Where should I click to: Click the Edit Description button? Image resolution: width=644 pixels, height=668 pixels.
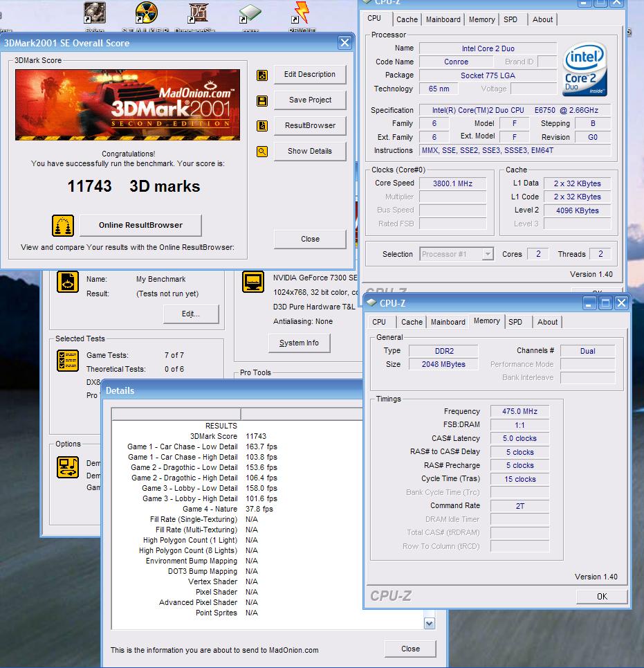tap(310, 75)
